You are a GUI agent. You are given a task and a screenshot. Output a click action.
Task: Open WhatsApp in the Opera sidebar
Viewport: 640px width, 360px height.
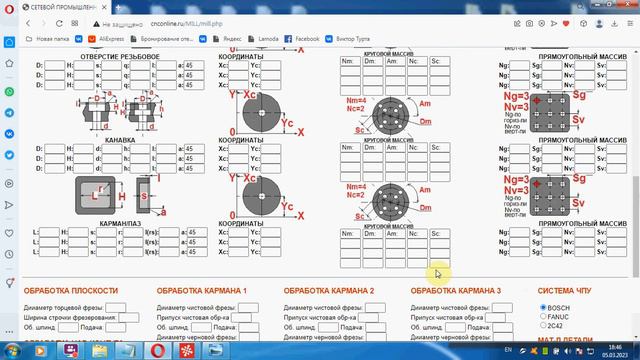tap(9, 92)
